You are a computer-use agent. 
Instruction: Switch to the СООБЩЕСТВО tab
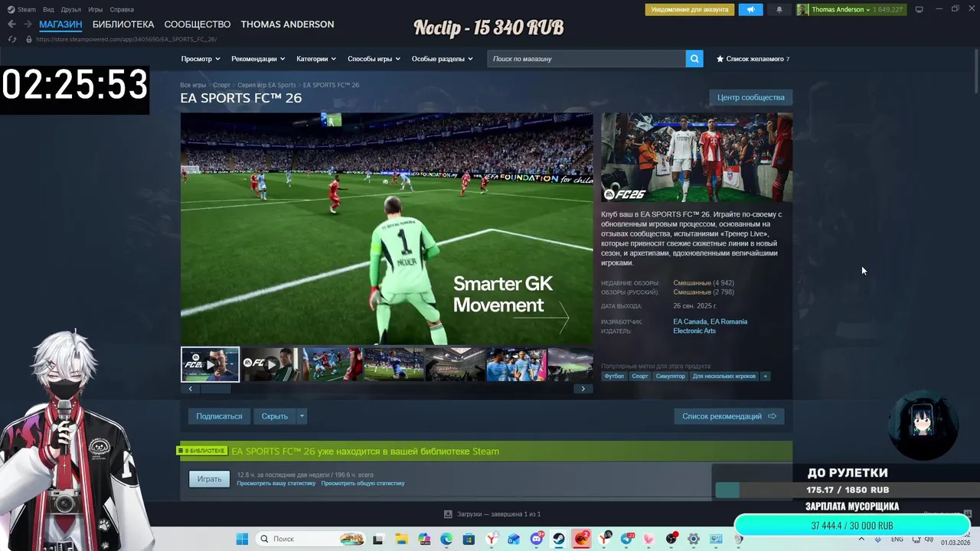click(198, 24)
